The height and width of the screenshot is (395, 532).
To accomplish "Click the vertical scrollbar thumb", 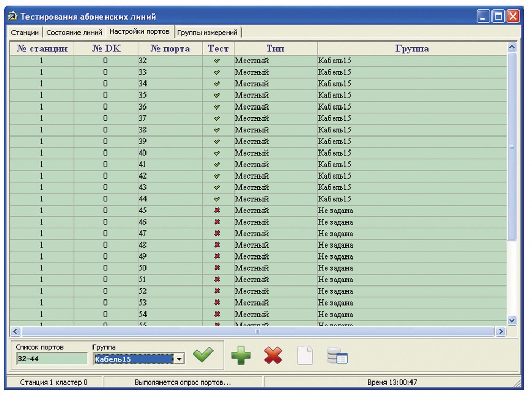I will [512, 146].
